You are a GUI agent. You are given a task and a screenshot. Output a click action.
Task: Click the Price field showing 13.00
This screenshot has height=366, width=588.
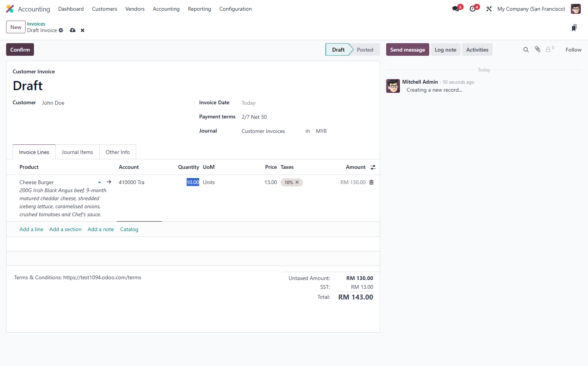coord(271,182)
